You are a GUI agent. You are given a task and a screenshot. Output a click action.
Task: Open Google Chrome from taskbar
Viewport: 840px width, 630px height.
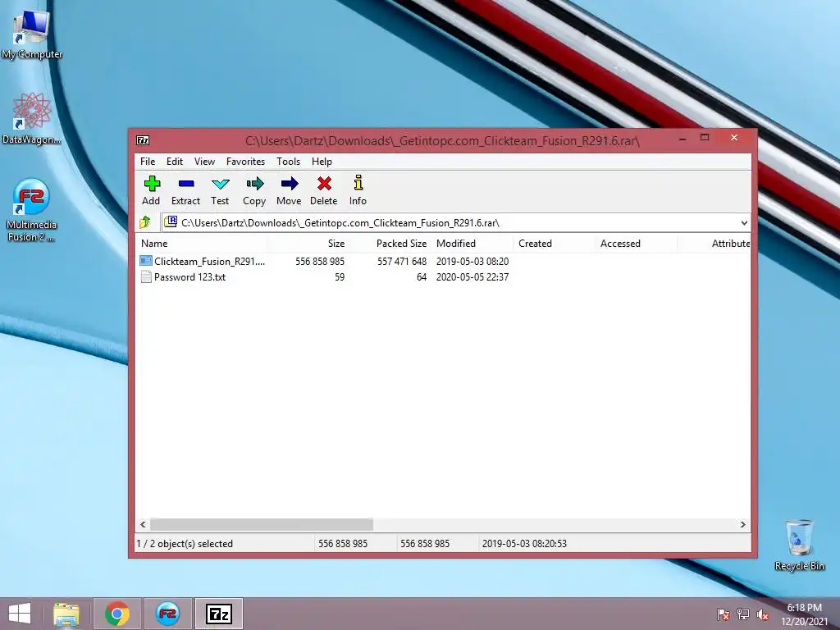tap(116, 614)
